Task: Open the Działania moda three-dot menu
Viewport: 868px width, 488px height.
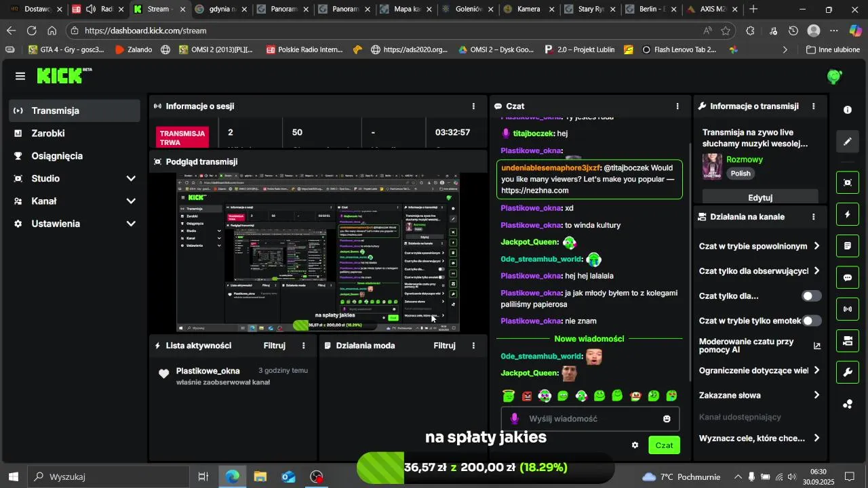Action: 473,346
